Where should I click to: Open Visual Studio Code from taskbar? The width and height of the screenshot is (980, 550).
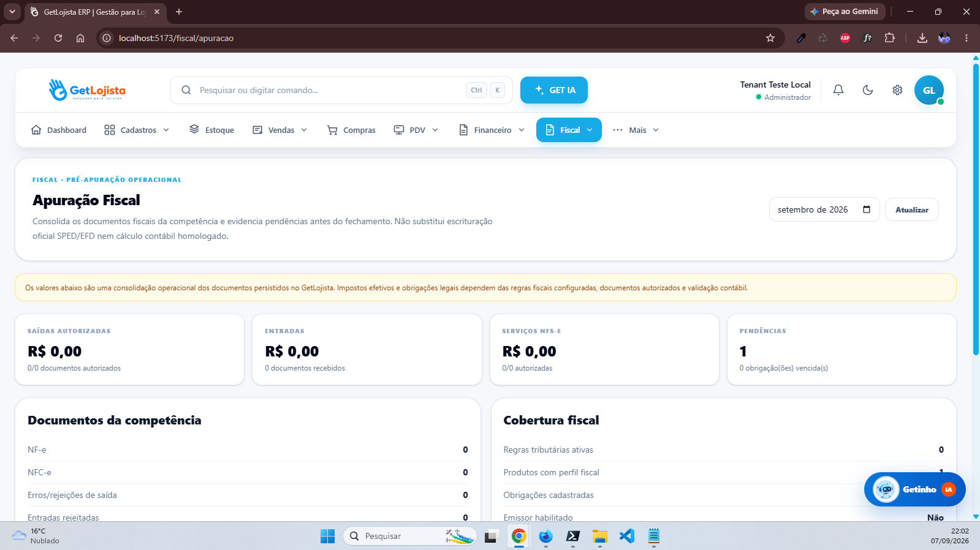click(626, 536)
